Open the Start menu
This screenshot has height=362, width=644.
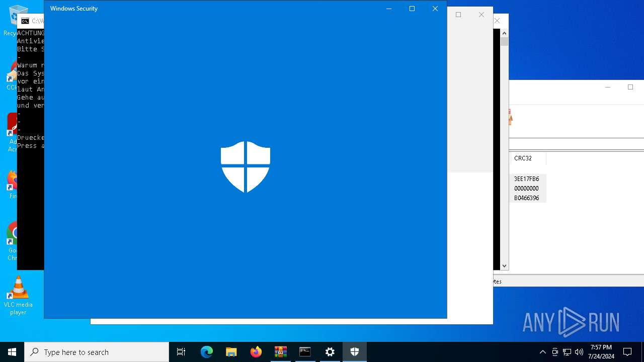12,352
